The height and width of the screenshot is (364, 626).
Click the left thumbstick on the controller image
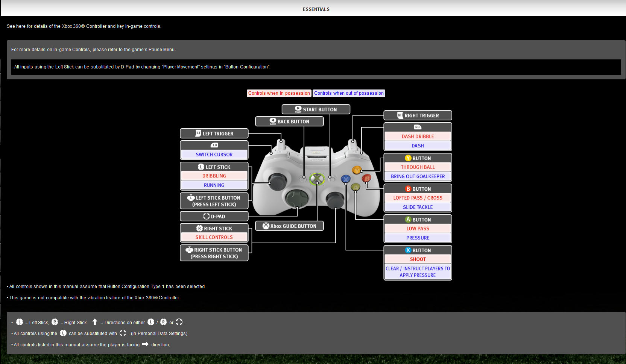(x=277, y=182)
